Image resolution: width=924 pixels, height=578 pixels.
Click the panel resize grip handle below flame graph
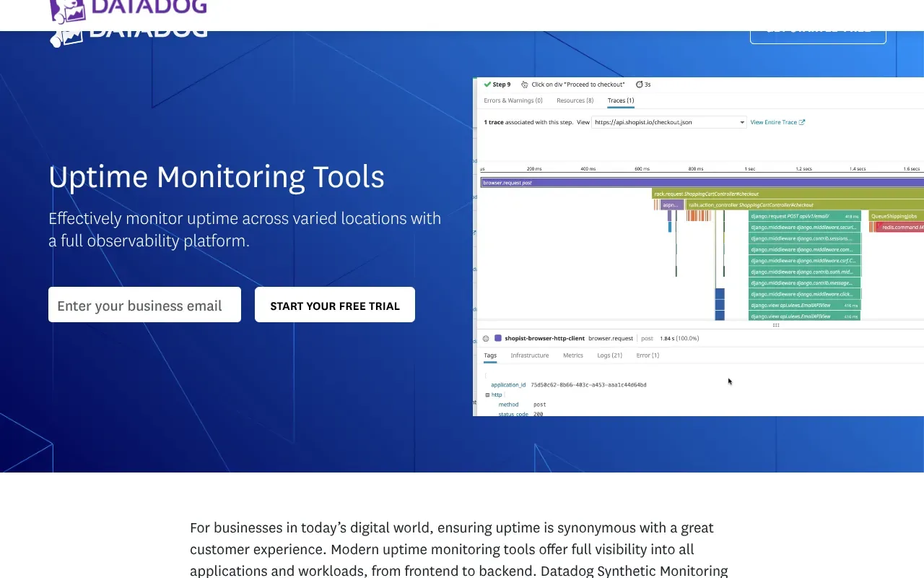[776, 325]
